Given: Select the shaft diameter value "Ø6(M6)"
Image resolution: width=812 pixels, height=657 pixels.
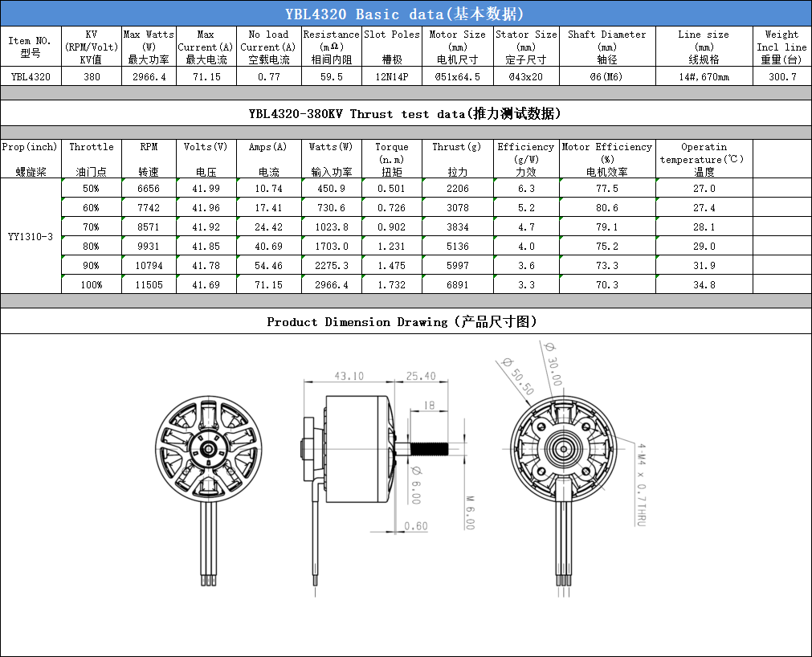Looking at the screenshot, I should tap(607, 76).
